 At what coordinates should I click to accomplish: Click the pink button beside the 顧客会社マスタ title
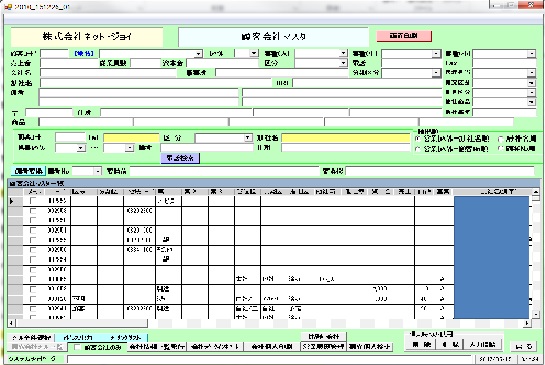coord(404,36)
